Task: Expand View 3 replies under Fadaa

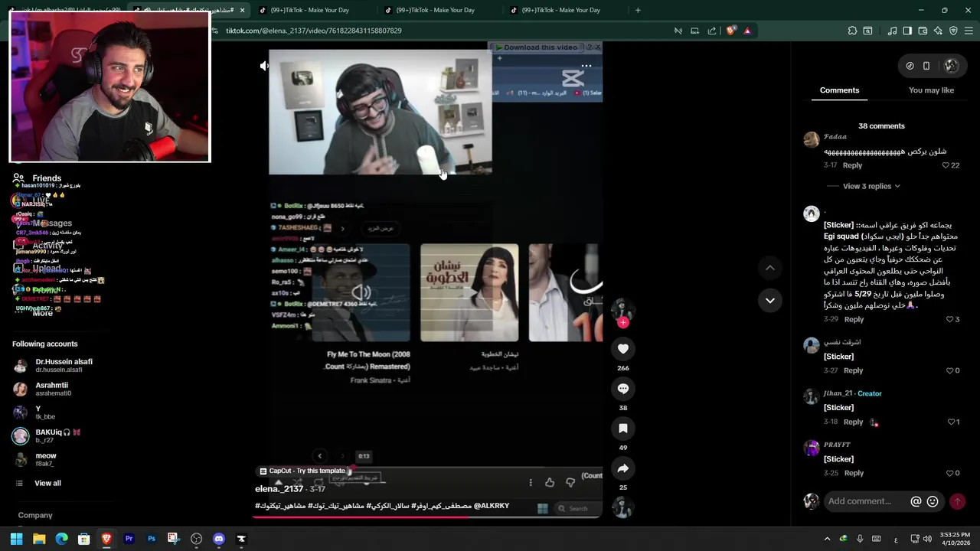Action: point(871,186)
